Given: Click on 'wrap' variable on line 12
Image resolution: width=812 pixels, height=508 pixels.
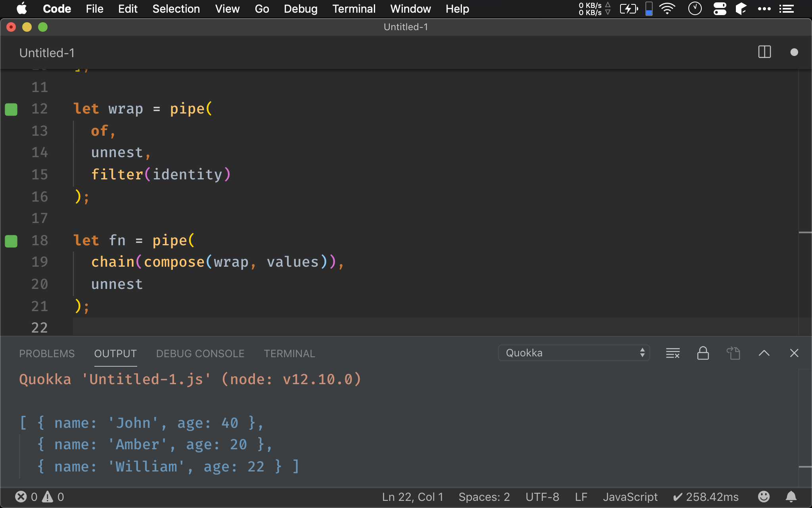Looking at the screenshot, I should click(126, 109).
